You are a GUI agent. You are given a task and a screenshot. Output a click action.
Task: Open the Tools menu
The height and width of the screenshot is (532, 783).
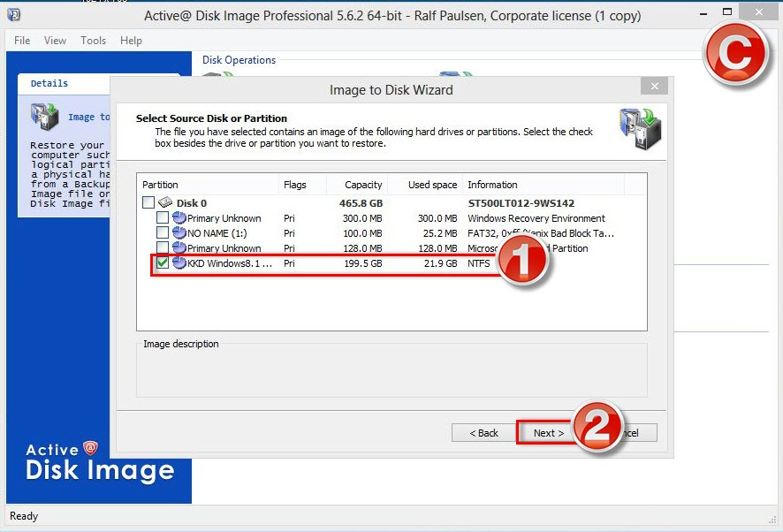tap(94, 41)
